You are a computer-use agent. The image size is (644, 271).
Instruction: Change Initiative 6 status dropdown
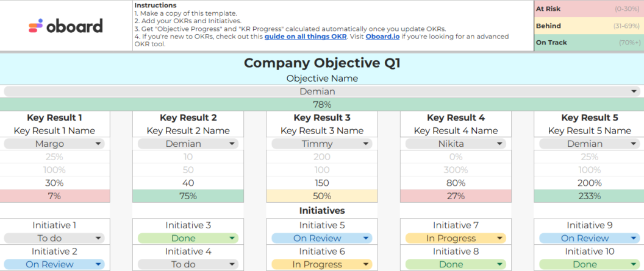click(322, 264)
